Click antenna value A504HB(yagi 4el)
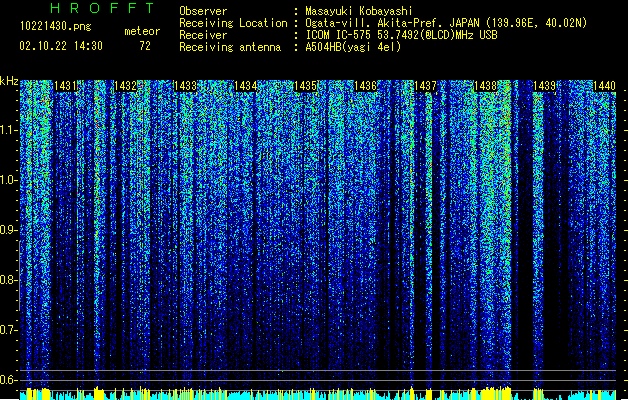629x400 pixels. pyautogui.click(x=353, y=47)
